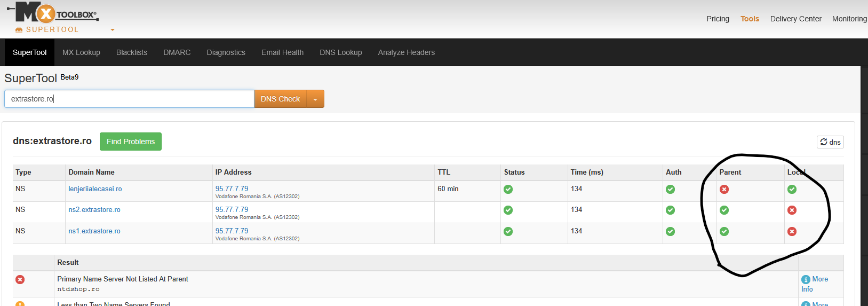Open the 95.77.7.79 link in the lenjeriialecasei.ro row
Viewport: 868px width, 306px height.
(x=232, y=189)
